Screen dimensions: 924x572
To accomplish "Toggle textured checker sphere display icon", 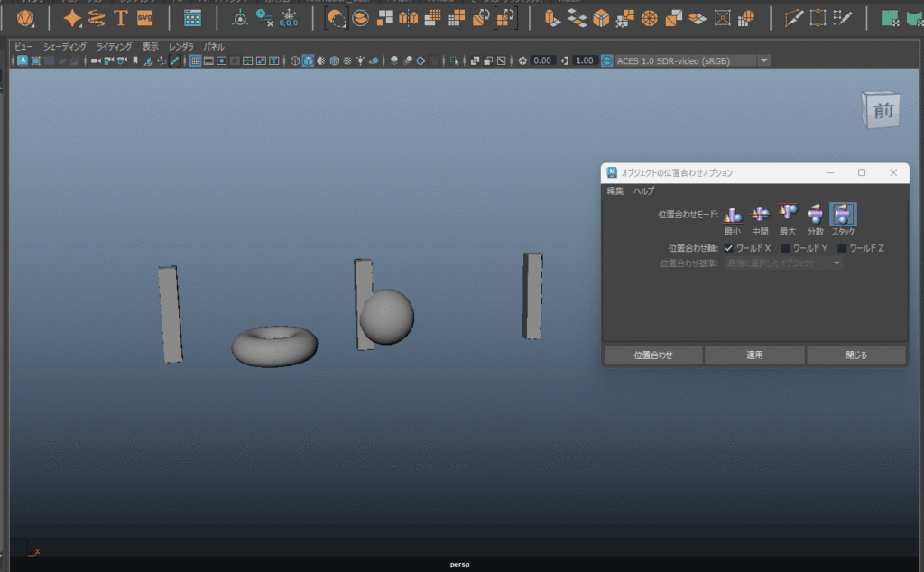I will tap(347, 60).
